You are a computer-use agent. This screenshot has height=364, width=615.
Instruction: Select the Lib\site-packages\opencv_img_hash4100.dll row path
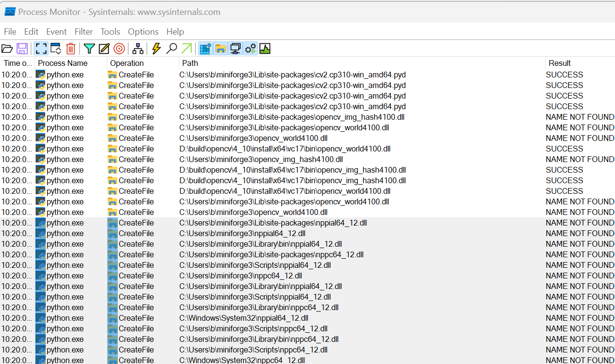click(x=292, y=117)
